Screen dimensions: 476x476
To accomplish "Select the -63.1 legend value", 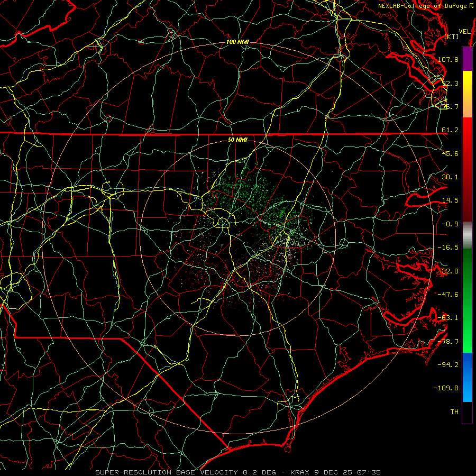I will (x=448, y=318).
